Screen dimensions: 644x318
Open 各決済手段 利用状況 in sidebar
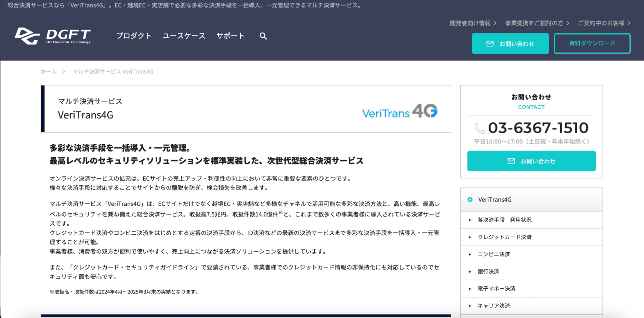[504, 220]
